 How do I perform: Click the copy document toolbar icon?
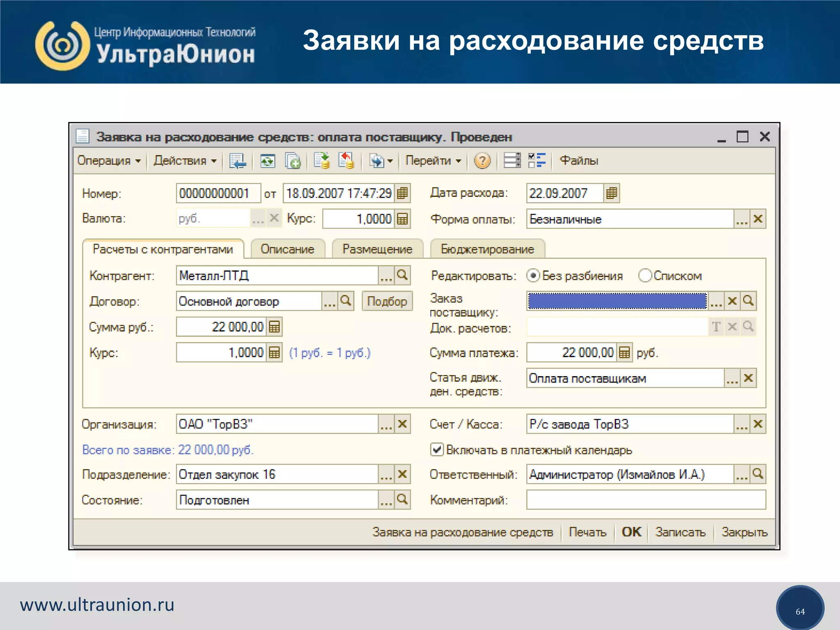[293, 161]
